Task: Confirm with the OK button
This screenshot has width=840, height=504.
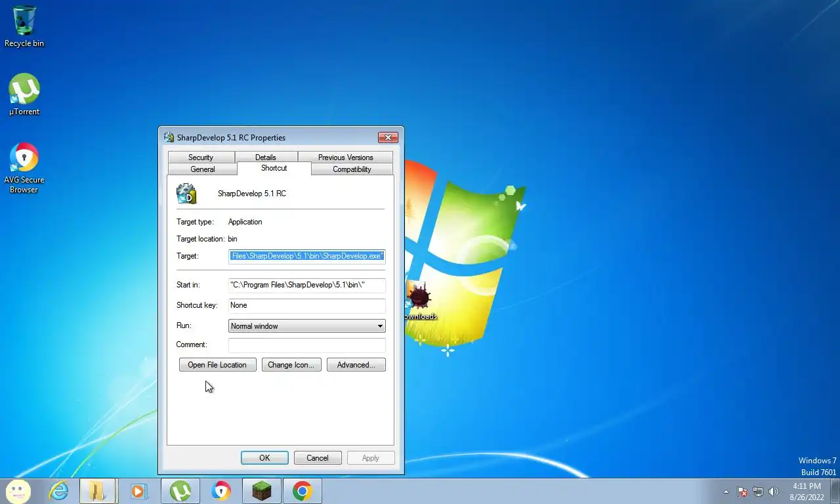Action: 264,458
